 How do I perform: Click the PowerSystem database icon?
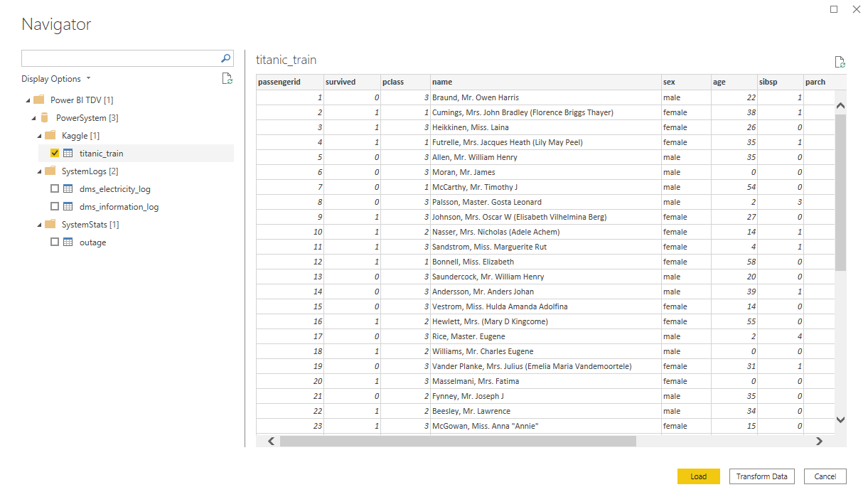[45, 118]
